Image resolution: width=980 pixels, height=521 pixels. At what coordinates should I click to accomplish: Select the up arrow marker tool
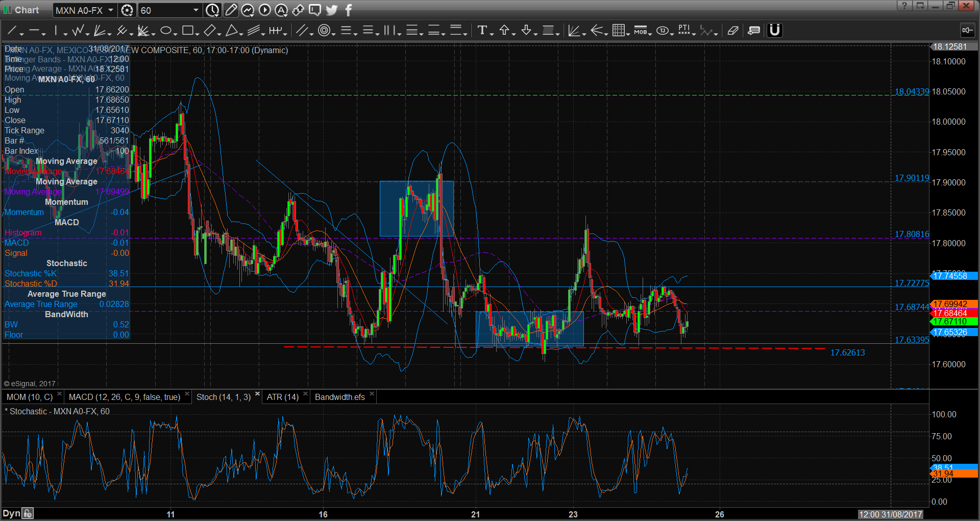(x=504, y=31)
